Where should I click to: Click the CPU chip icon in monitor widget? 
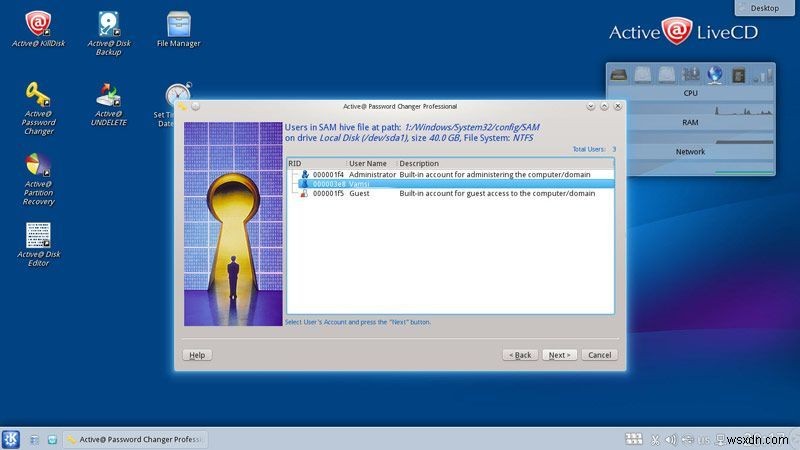pyautogui.click(x=739, y=76)
